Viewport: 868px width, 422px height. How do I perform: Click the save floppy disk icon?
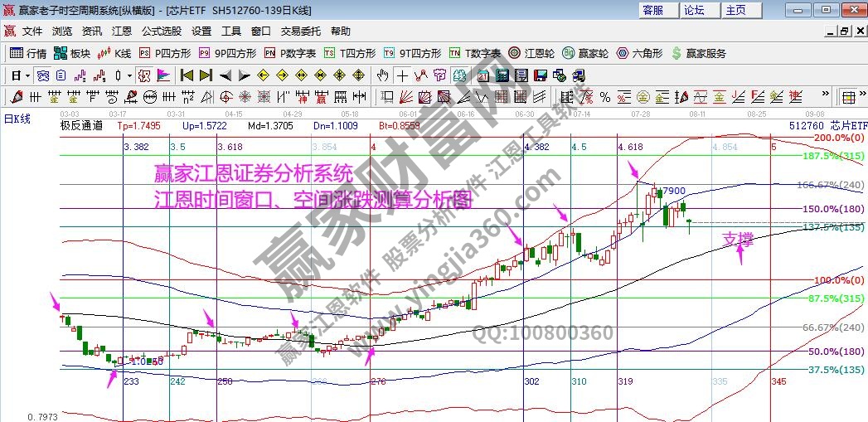click(541, 75)
